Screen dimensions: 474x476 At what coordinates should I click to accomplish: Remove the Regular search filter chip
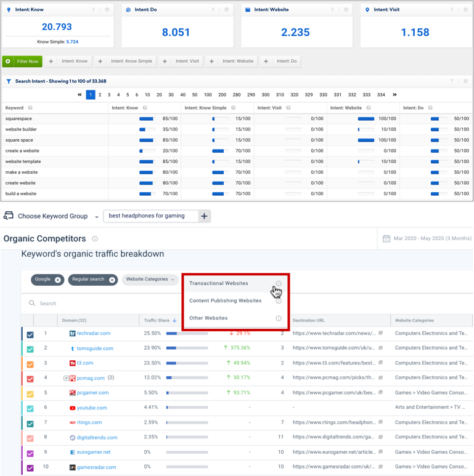[112, 280]
